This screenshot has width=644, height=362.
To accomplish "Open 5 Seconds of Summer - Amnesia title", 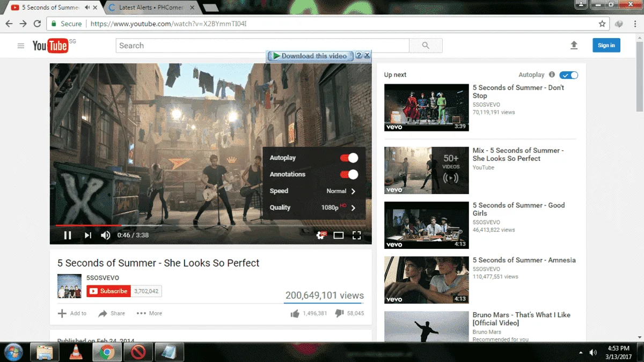I will [x=524, y=260].
